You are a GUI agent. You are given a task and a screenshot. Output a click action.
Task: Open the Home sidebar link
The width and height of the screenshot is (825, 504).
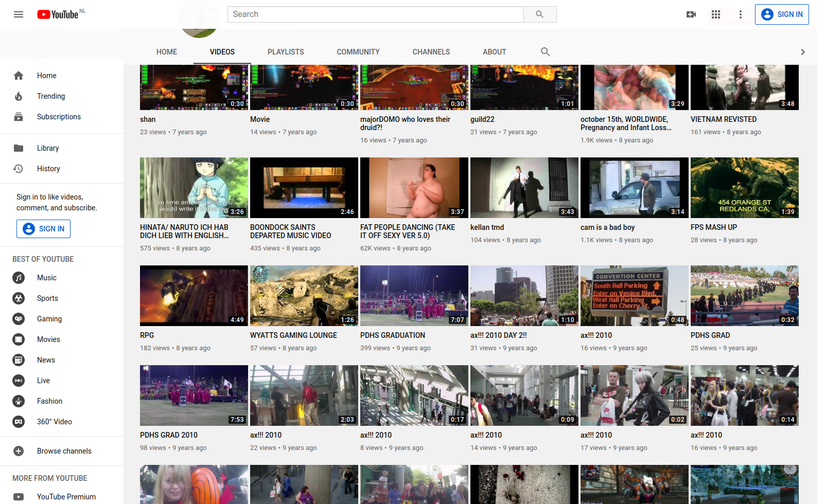62,76
